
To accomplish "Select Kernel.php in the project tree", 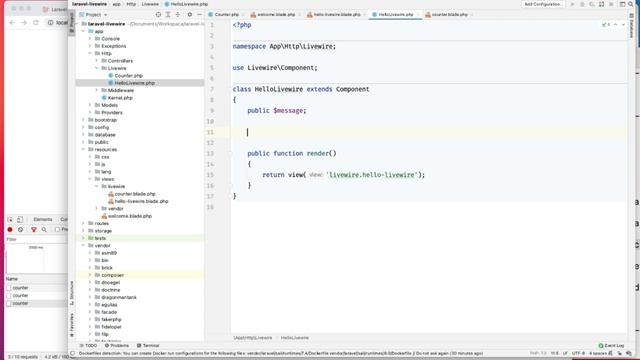I will (x=120, y=98).
